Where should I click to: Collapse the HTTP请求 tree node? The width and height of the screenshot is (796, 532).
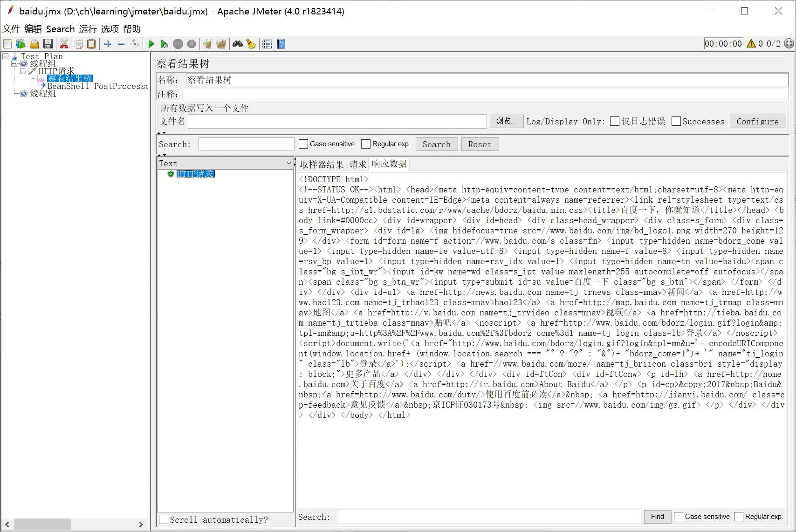point(23,71)
